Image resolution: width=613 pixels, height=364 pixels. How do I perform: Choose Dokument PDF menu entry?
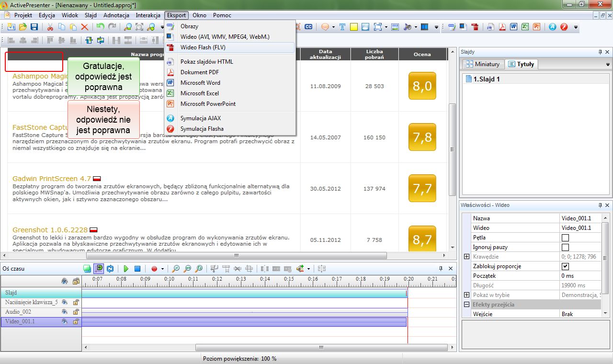pyautogui.click(x=230, y=72)
